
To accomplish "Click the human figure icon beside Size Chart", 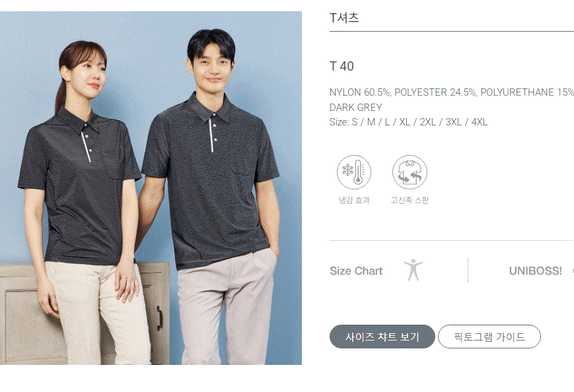I will click(413, 270).
